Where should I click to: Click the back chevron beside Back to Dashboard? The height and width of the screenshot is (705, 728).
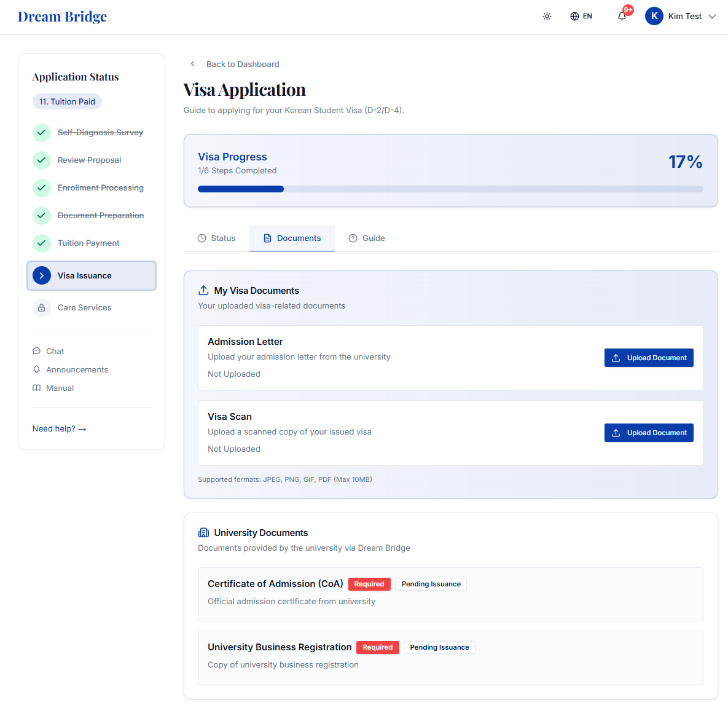tap(193, 64)
